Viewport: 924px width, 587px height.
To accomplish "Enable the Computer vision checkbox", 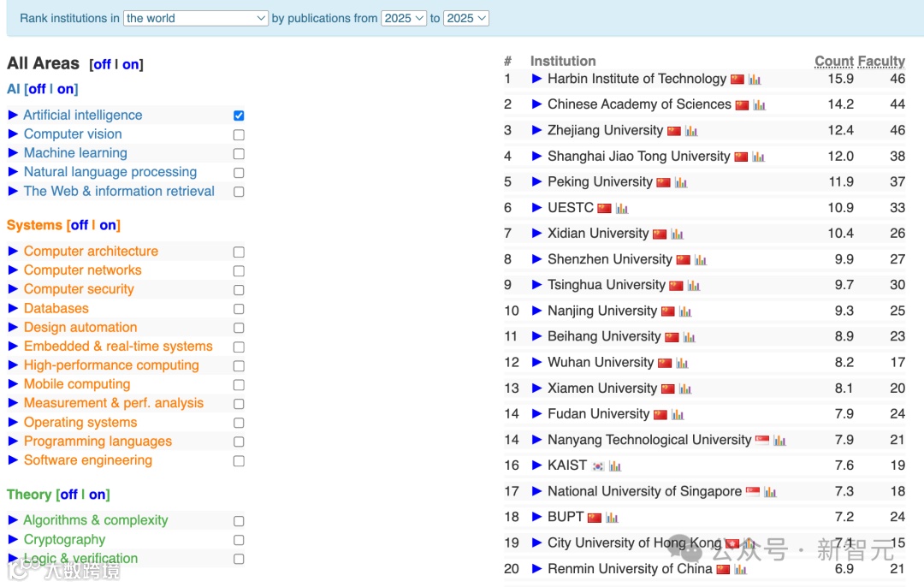I will click(239, 135).
